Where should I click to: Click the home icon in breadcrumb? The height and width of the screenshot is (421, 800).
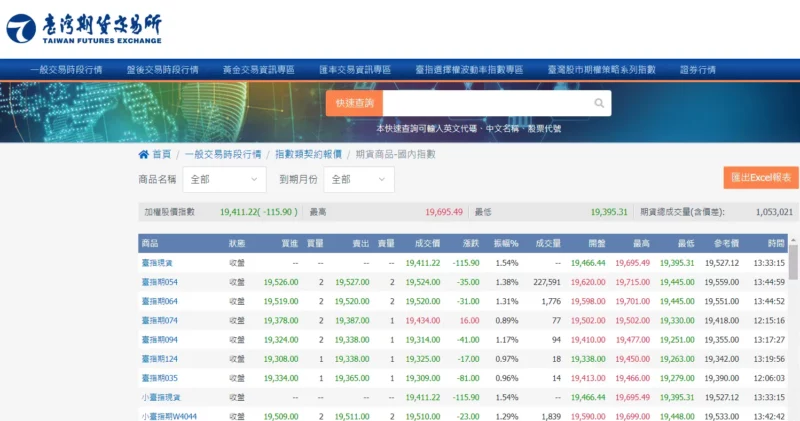[x=143, y=154]
